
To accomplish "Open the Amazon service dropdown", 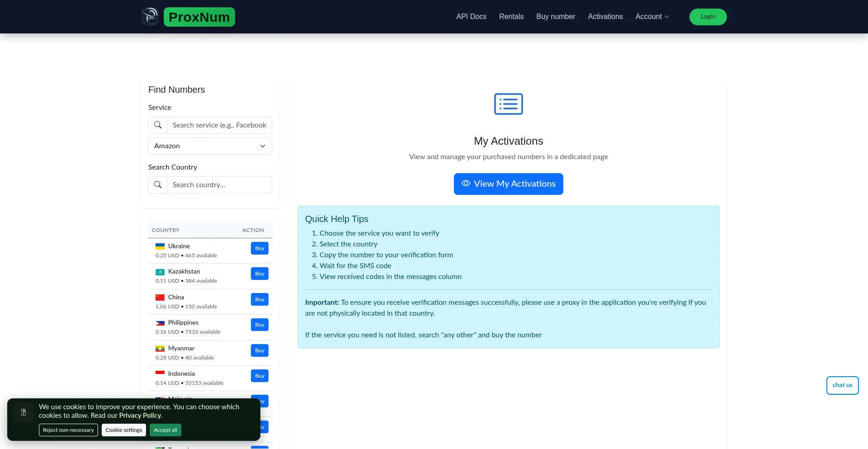I will pos(210,146).
